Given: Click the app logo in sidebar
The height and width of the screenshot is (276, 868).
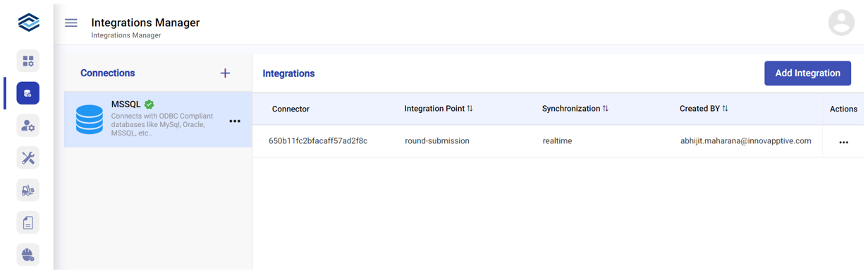Looking at the screenshot, I should tap(28, 23).
